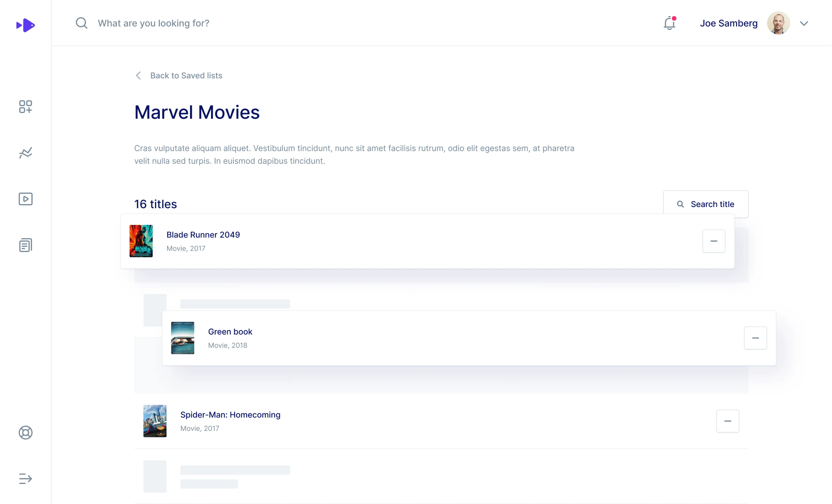
Task: Click Joe Samberg's avatar photo
Action: [x=778, y=23]
